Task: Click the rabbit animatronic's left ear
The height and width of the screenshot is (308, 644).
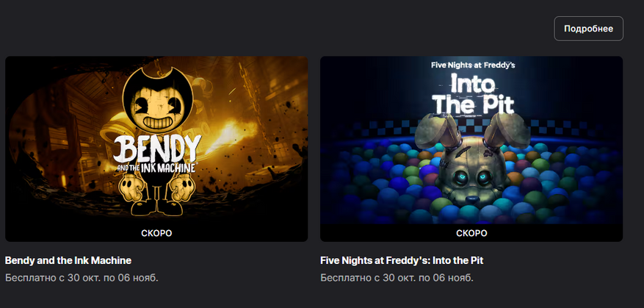Action: (x=436, y=131)
